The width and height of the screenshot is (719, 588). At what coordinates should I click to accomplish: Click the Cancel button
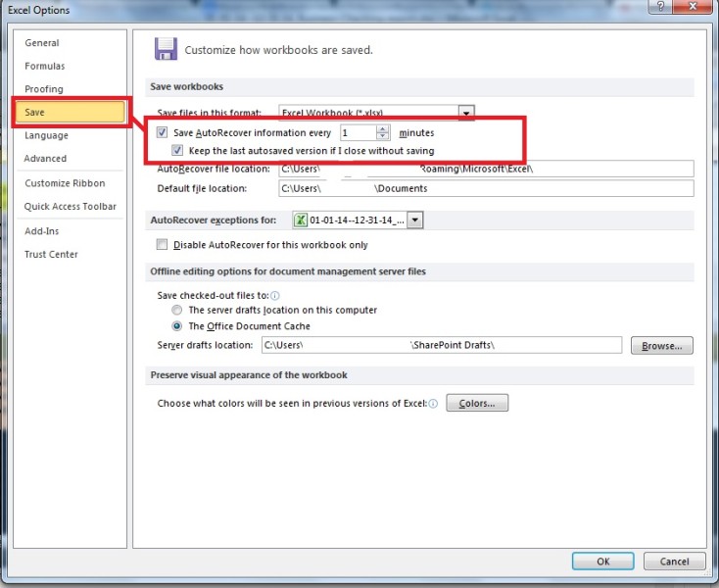pyautogui.click(x=674, y=562)
